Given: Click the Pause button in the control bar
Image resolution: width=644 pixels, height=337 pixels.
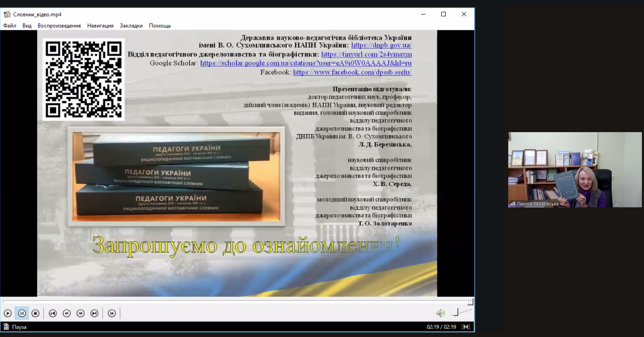Looking at the screenshot, I should point(22,313).
